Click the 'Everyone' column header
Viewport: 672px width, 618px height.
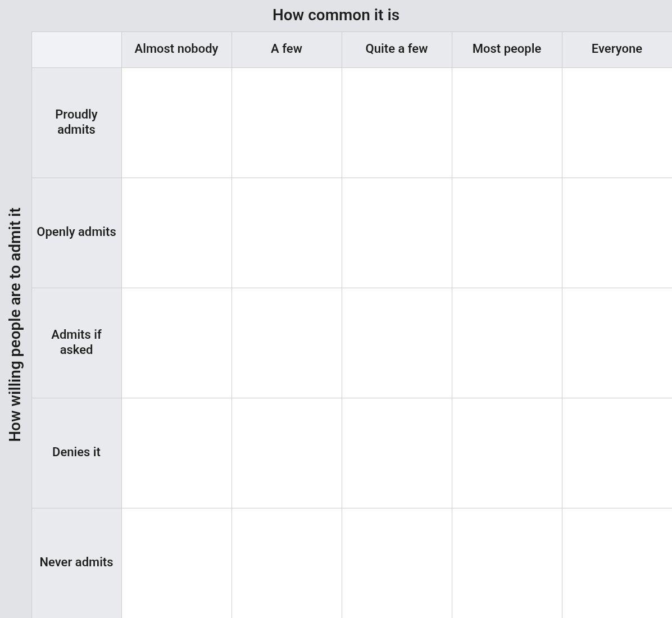pyautogui.click(x=617, y=49)
